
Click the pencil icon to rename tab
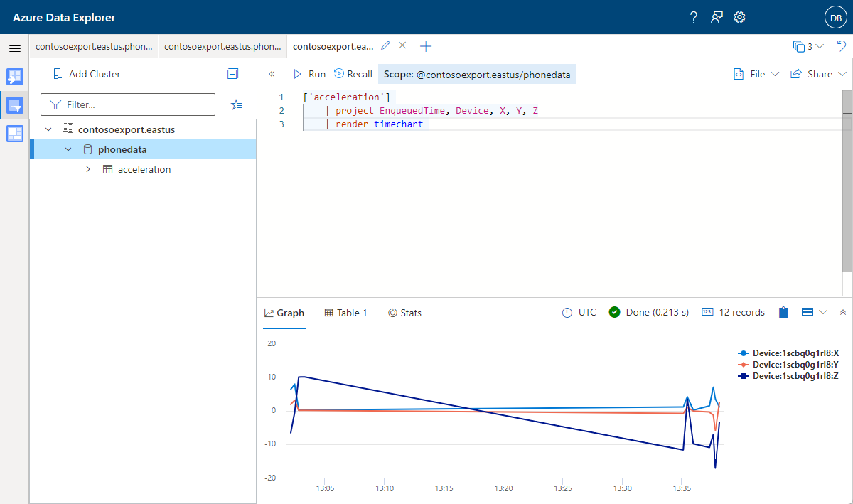click(385, 46)
